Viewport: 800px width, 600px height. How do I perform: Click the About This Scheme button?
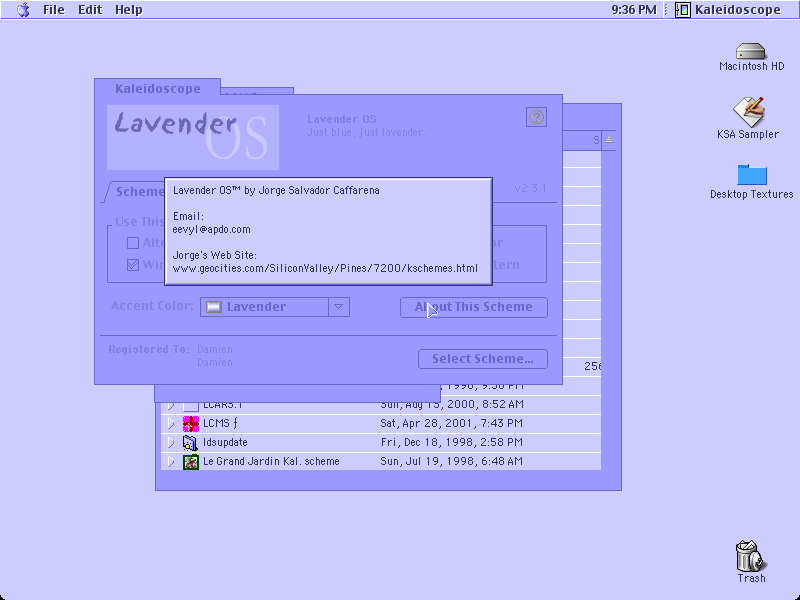point(473,307)
